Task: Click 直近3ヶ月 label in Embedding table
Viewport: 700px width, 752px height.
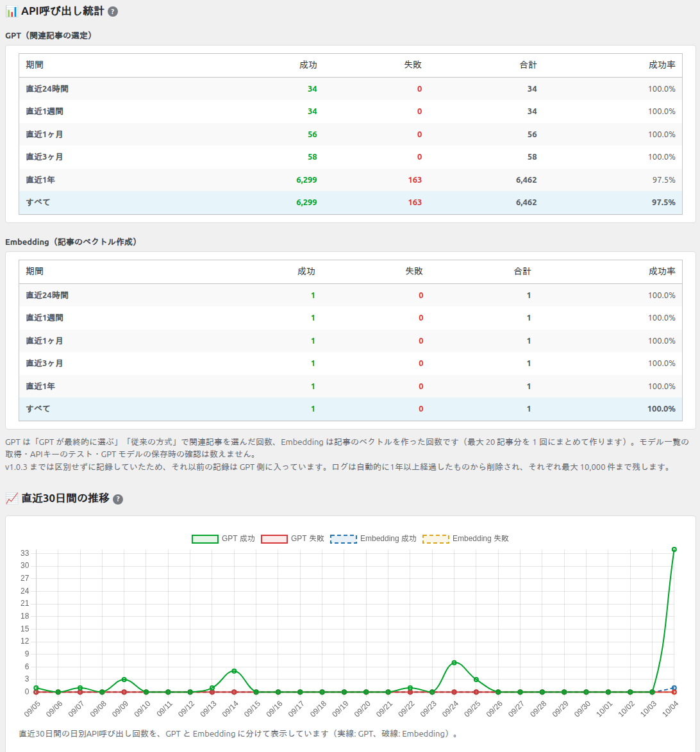Action: [45, 363]
